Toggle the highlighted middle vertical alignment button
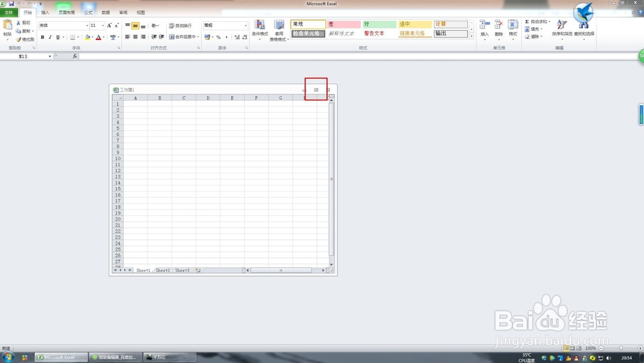This screenshot has width=644, height=363. click(x=135, y=26)
